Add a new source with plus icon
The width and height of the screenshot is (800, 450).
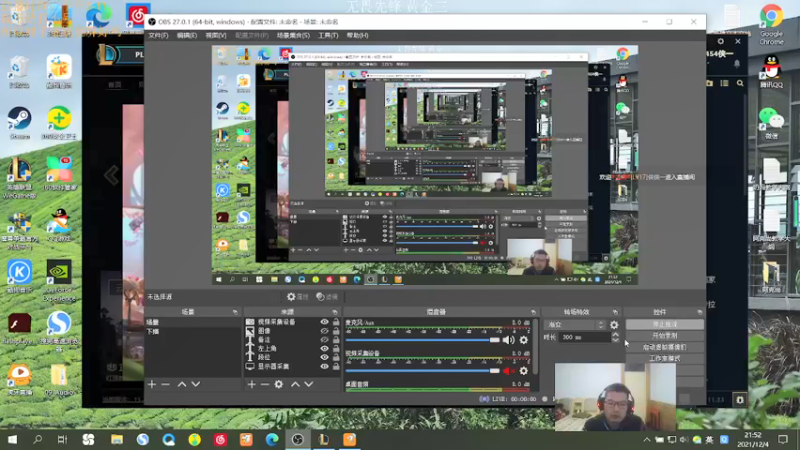click(252, 384)
